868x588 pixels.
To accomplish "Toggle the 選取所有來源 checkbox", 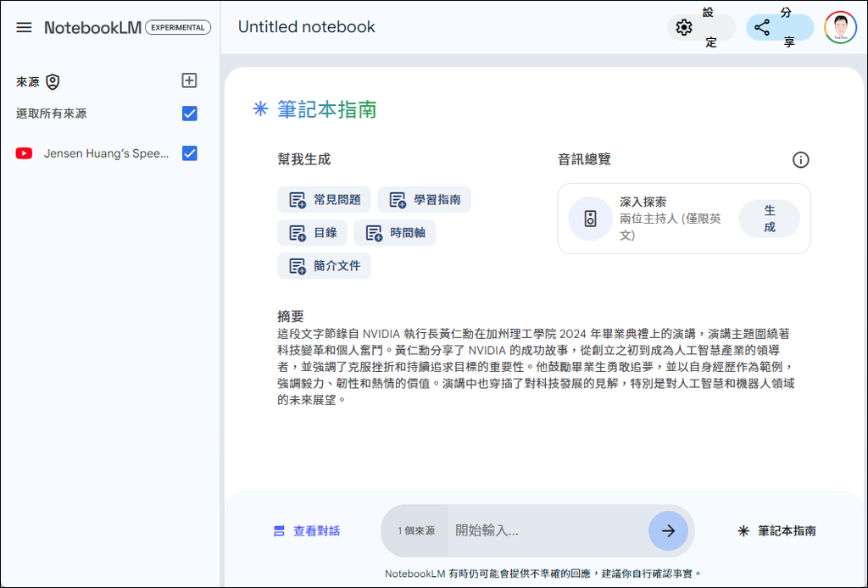I will pos(189,114).
